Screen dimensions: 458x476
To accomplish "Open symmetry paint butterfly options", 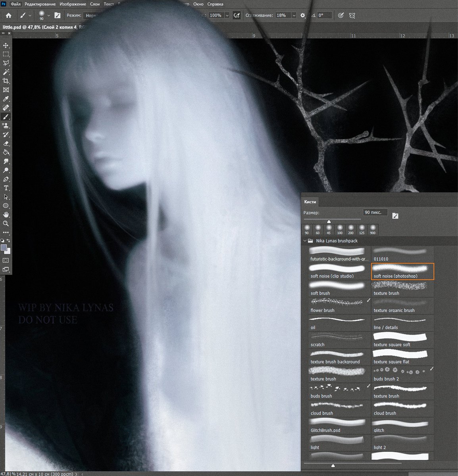I will tap(352, 15).
